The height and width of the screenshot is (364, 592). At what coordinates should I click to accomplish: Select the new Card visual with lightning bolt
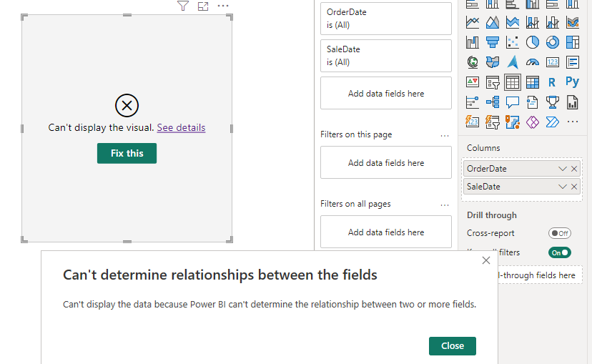point(473,122)
